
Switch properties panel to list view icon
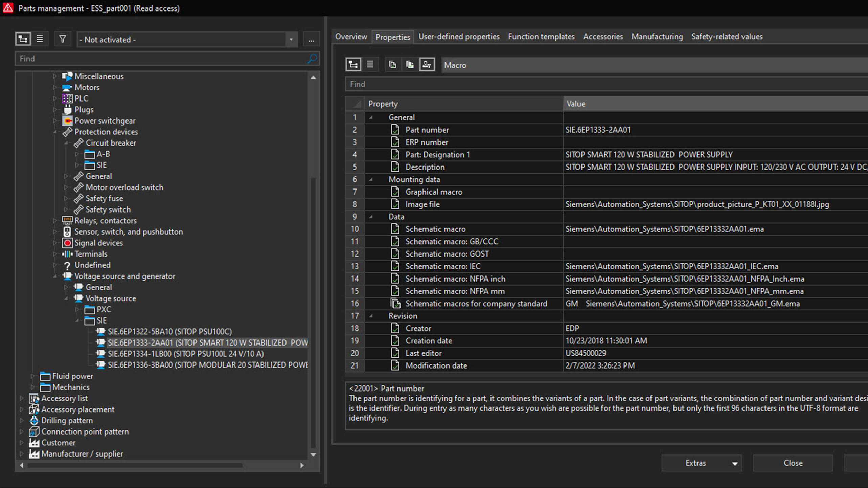click(370, 65)
